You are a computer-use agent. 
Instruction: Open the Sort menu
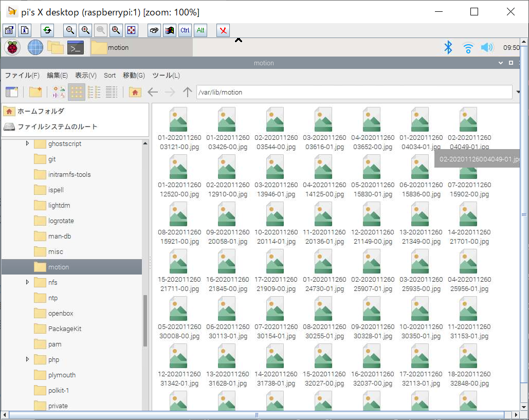[110, 76]
